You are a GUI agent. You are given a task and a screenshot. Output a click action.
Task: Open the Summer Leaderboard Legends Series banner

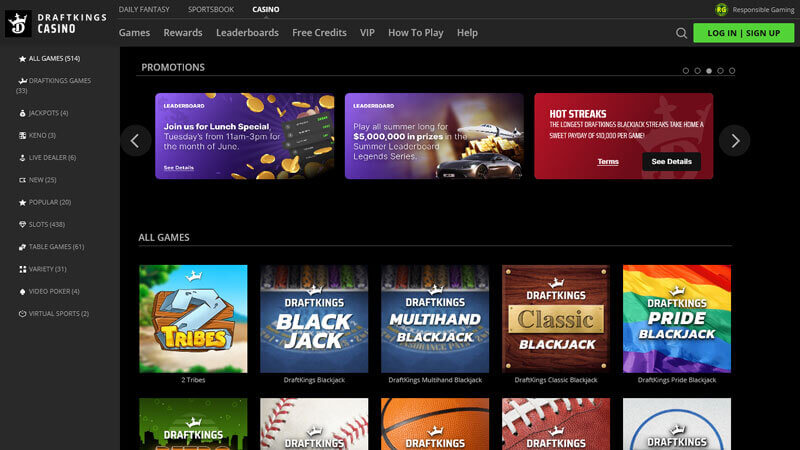[x=434, y=136]
